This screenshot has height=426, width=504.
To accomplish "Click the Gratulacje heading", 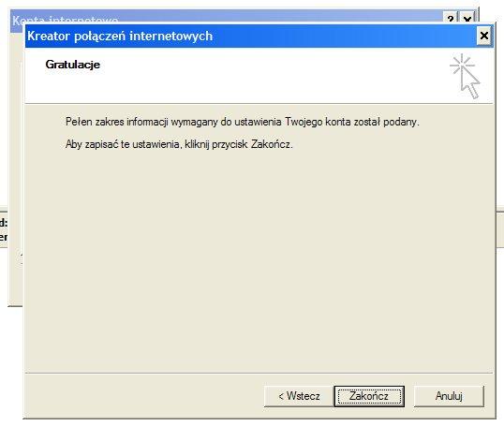I will (x=73, y=65).
